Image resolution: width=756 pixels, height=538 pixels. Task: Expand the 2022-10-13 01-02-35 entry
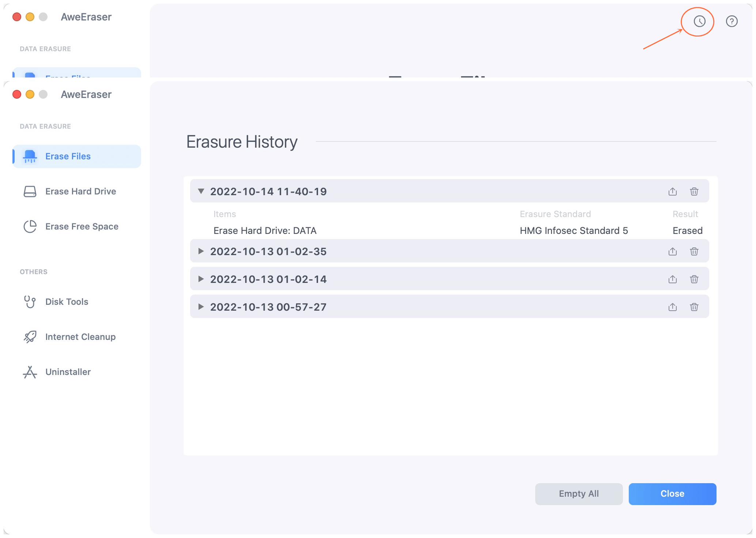click(x=201, y=251)
